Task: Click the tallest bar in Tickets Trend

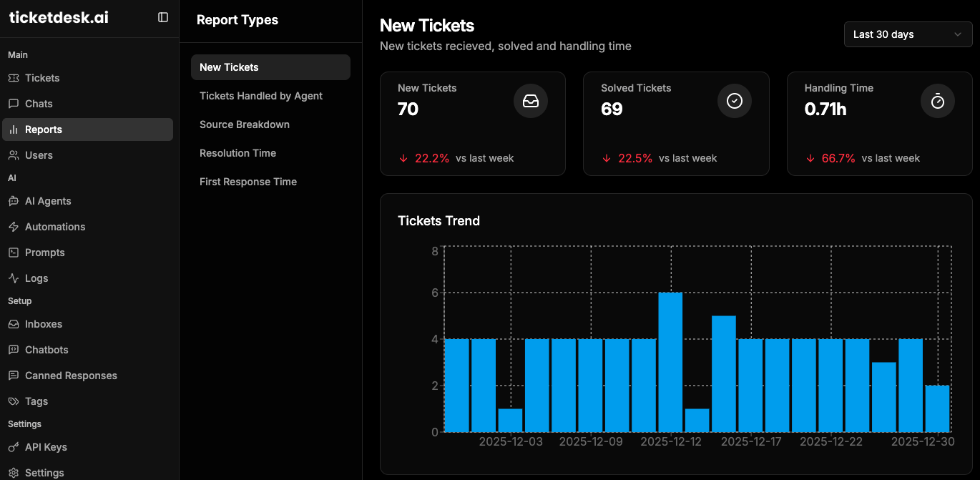Action: tap(670, 362)
